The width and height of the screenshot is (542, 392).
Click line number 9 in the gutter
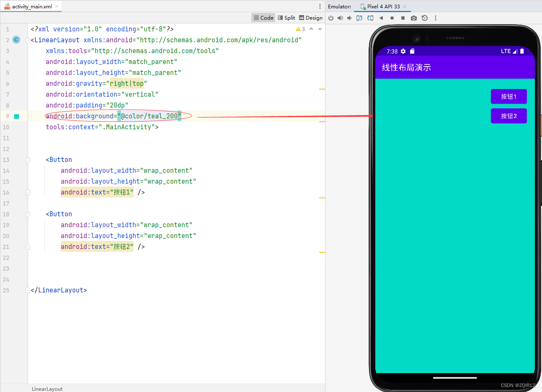(x=8, y=116)
